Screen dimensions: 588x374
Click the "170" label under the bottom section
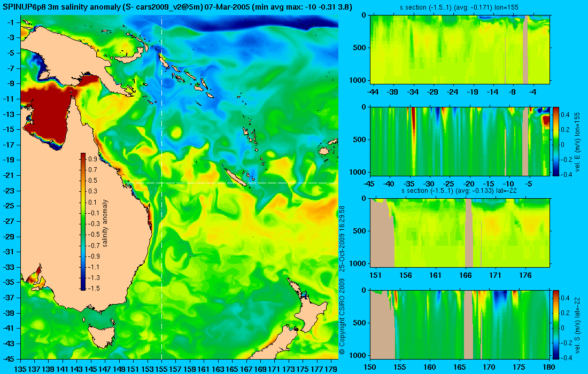point(489,367)
